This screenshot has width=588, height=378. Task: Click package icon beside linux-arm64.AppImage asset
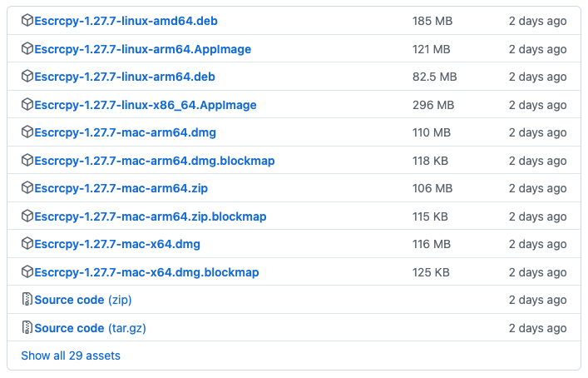tap(27, 49)
